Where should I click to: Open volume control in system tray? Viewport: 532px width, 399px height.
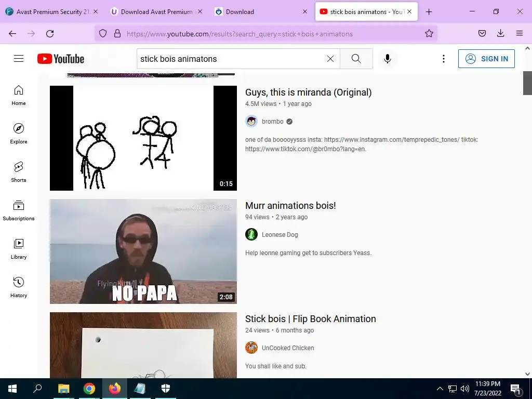[x=465, y=389]
